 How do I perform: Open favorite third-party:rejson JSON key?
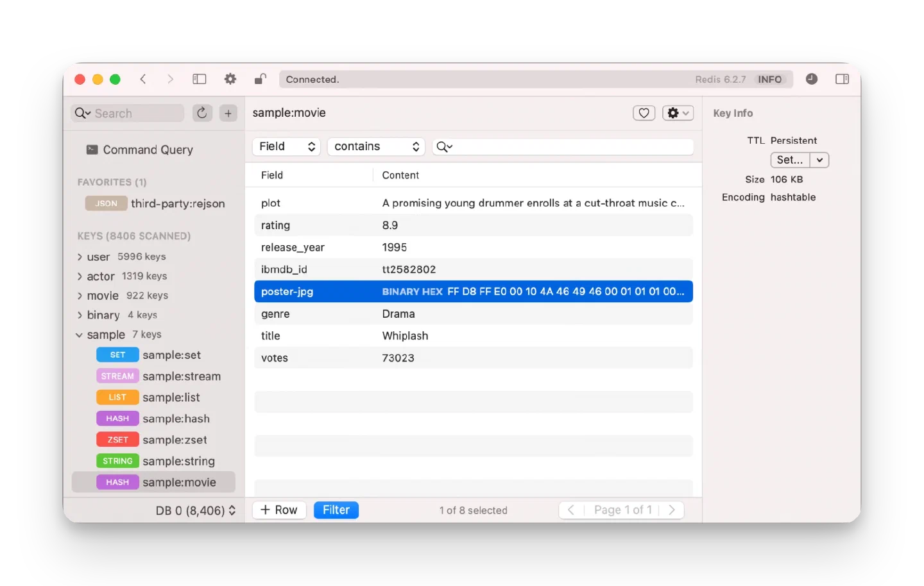155,203
